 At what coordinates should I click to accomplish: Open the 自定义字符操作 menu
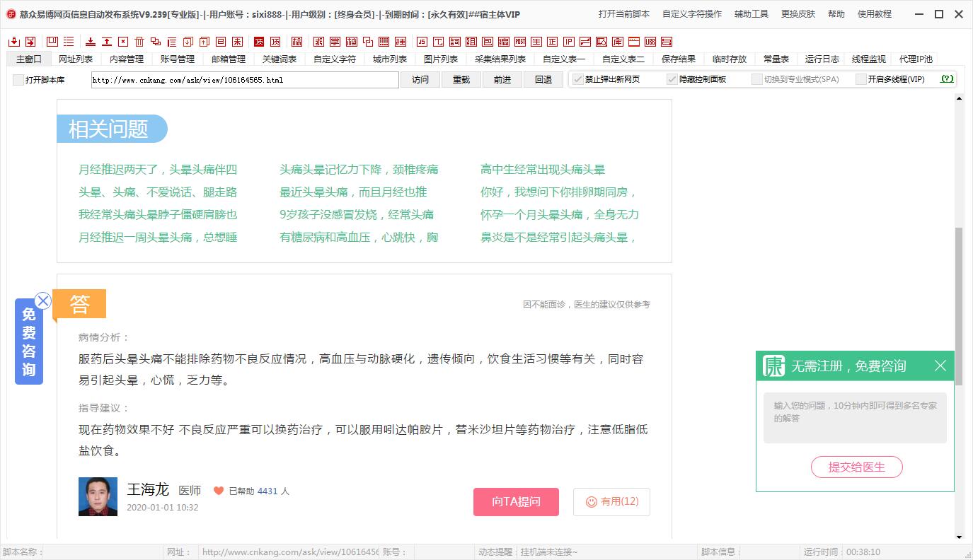(692, 14)
